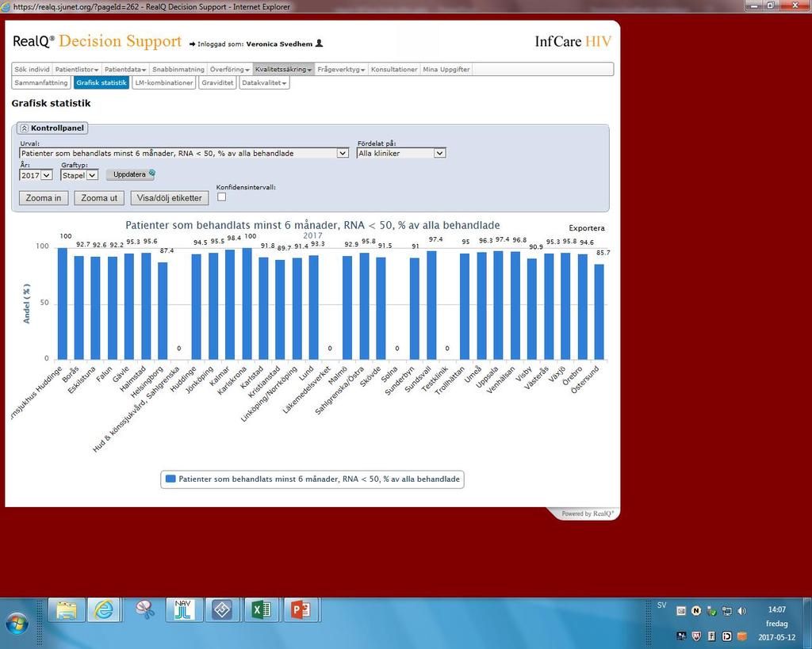Switch to Graviditet tab
Screen dimensions: 812x649
(x=217, y=82)
